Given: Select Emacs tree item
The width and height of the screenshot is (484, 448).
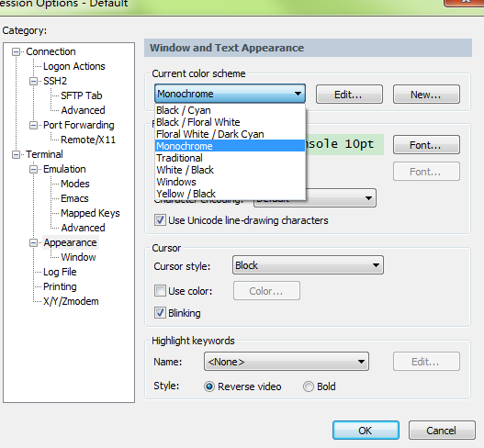Looking at the screenshot, I should (74, 198).
